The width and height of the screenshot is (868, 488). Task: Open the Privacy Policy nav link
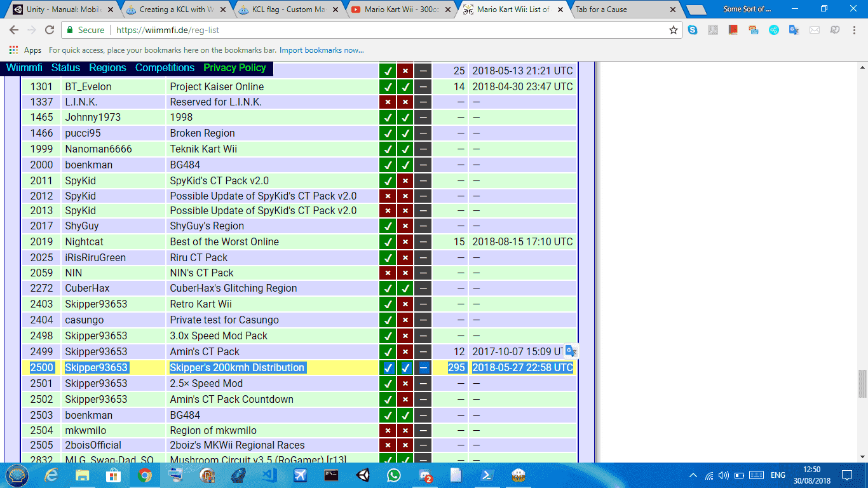point(234,67)
